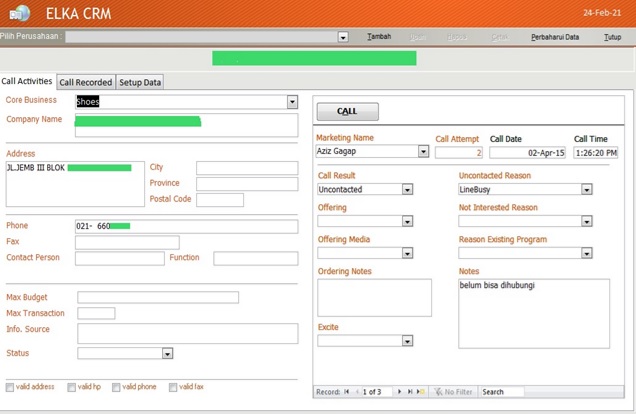The width and height of the screenshot is (636, 414).
Task: Click the Tambah button
Action: 379,37
